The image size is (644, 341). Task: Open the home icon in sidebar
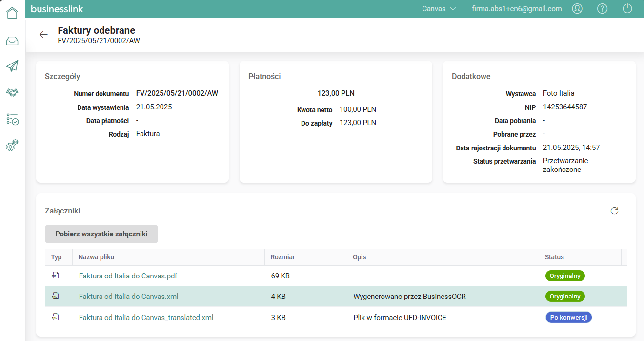pyautogui.click(x=12, y=13)
